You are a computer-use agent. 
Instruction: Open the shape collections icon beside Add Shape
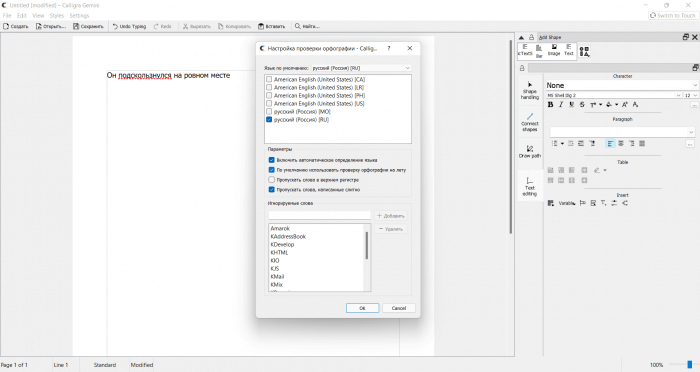584,52
